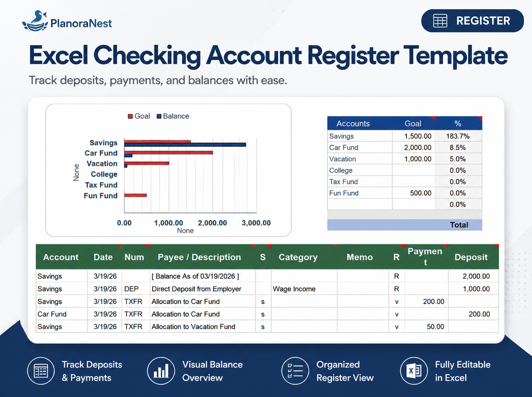The height and width of the screenshot is (397, 532).
Task: Click the Fully Editable in Excel icon
Action: click(x=414, y=371)
